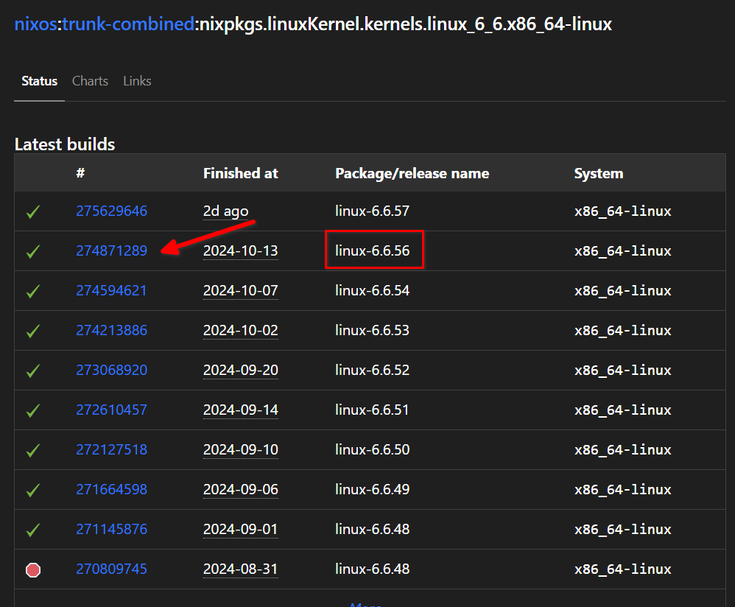Open build 272610457 link
Screen dimensions: 735x607
pyautogui.click(x=112, y=410)
